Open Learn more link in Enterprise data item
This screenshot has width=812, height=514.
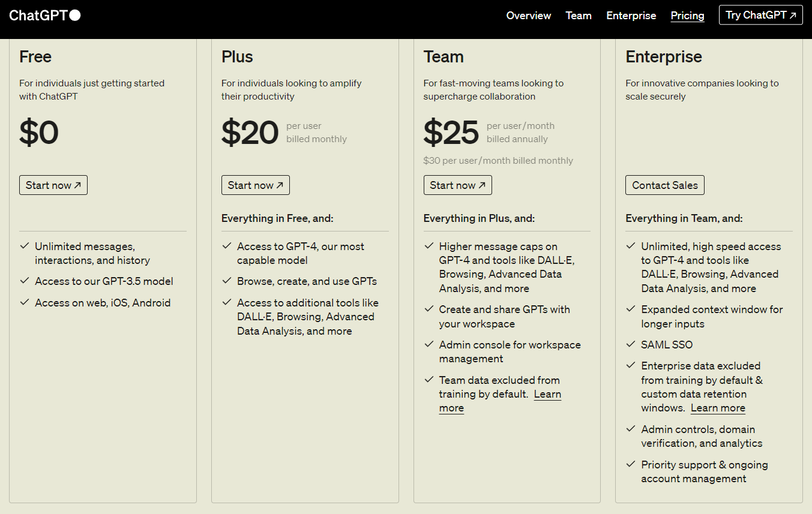point(718,408)
